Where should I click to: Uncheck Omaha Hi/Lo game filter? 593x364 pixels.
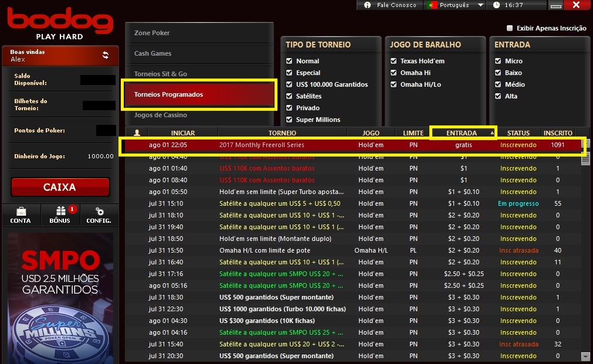pyautogui.click(x=394, y=84)
